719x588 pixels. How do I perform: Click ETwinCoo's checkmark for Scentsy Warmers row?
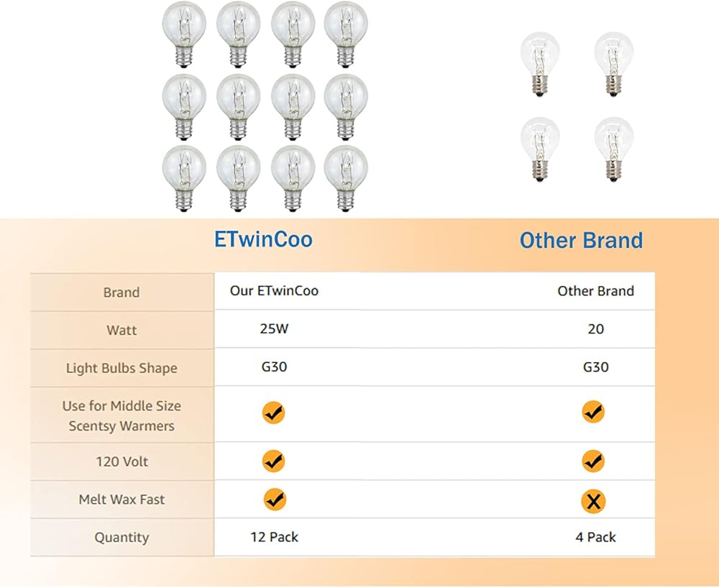coord(274,413)
